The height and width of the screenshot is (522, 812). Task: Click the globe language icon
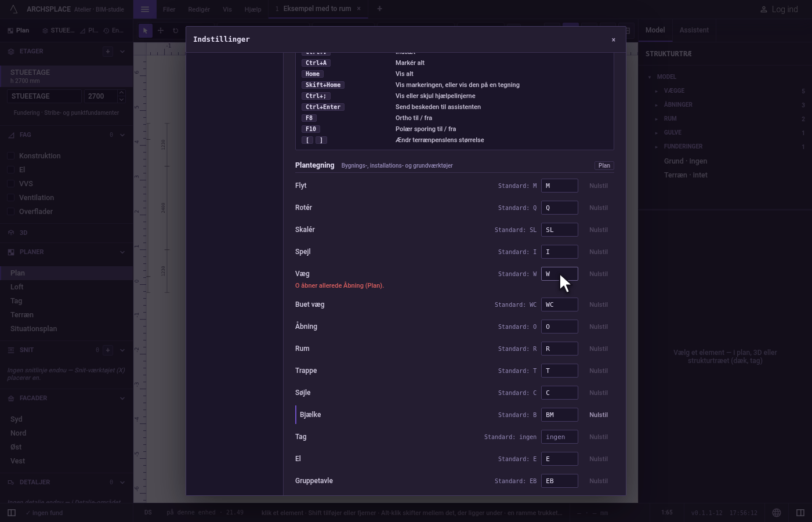point(777,513)
